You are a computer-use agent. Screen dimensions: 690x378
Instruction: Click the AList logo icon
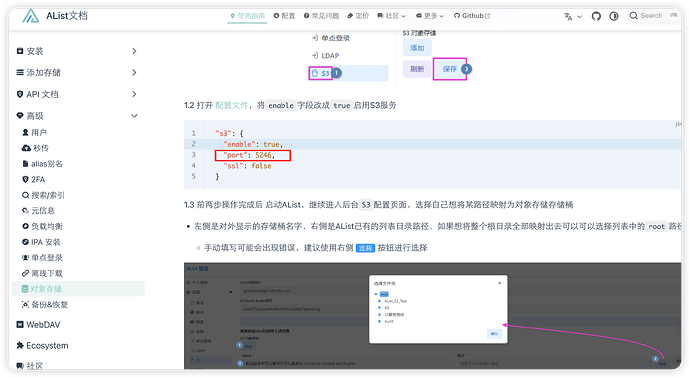tap(31, 16)
